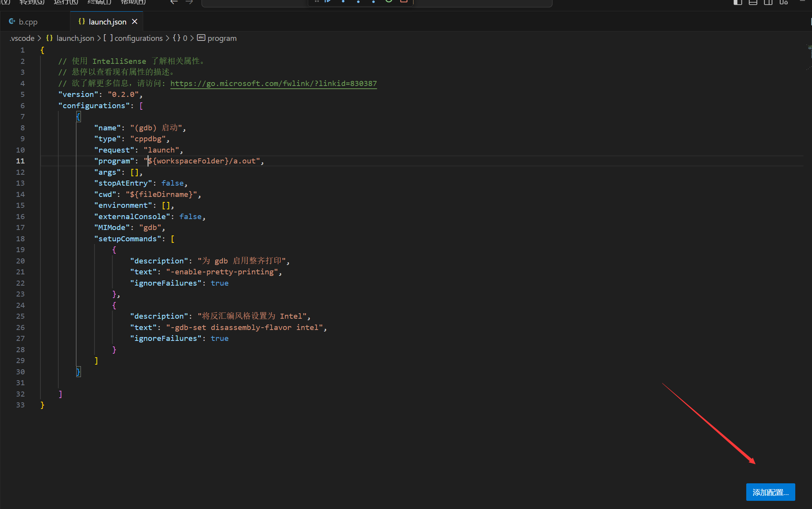This screenshot has width=812, height=509.
Task: Toggle the bottom panel visibility
Action: pyautogui.click(x=753, y=2)
